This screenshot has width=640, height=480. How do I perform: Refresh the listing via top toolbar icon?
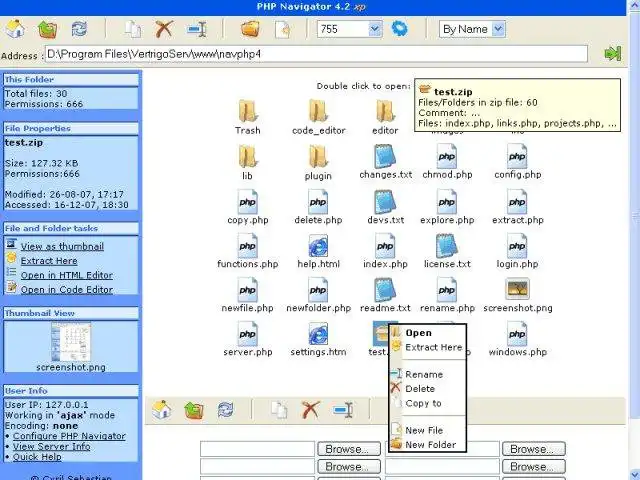(x=79, y=29)
